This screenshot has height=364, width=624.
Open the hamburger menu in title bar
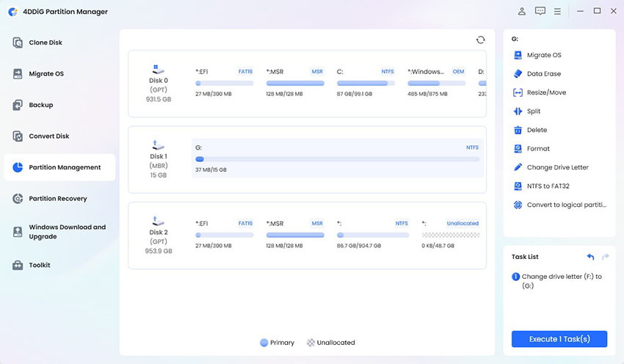tap(558, 11)
